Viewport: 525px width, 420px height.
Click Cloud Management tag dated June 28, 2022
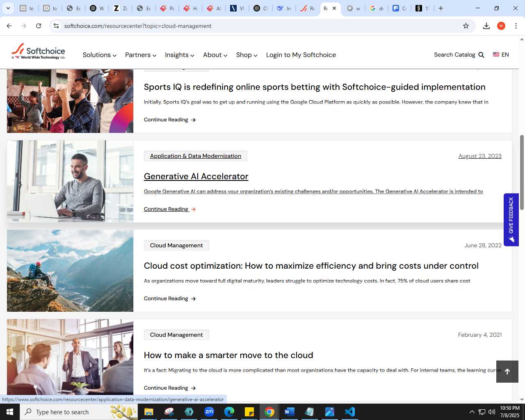pyautogui.click(x=176, y=245)
